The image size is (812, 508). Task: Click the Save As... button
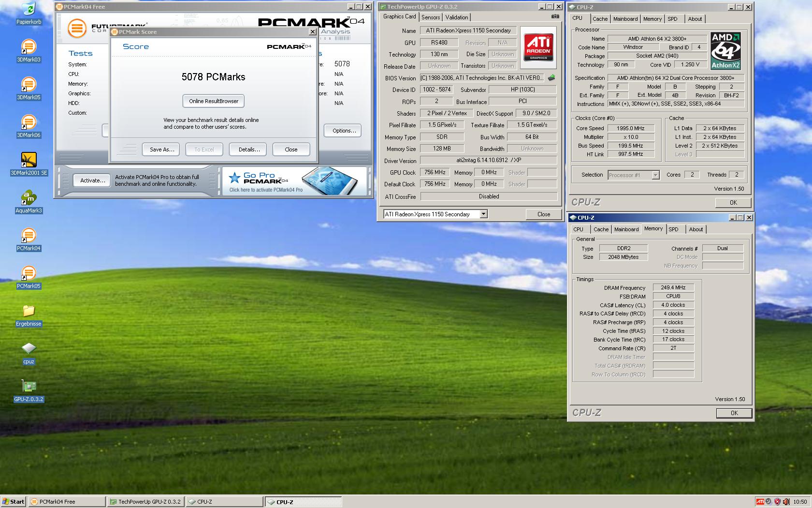click(161, 149)
